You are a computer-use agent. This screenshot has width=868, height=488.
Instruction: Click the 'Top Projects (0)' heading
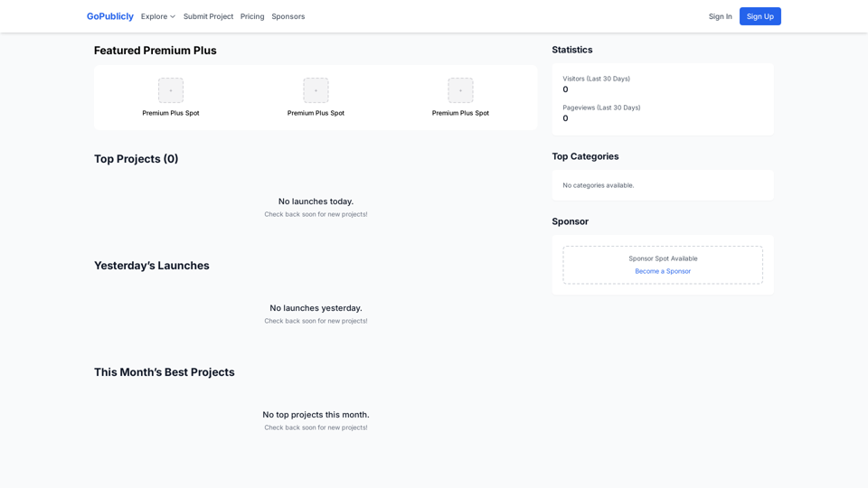(137, 159)
